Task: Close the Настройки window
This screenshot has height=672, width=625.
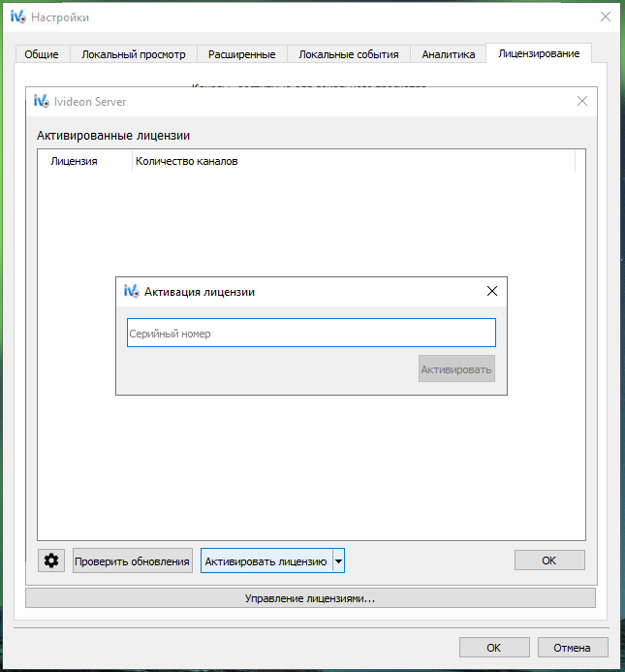Action: point(606,16)
